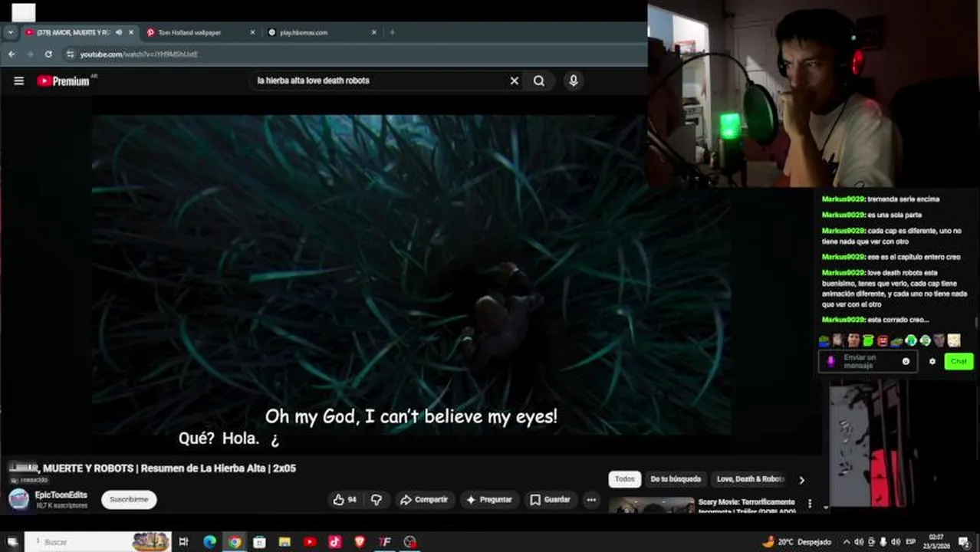Open a new browser tab
The image size is (980, 552).
pyautogui.click(x=392, y=32)
